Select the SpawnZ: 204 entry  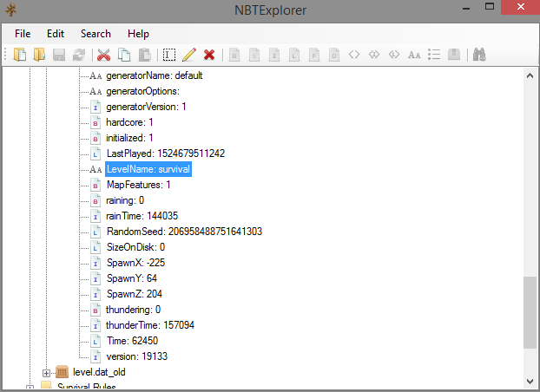[x=135, y=294]
